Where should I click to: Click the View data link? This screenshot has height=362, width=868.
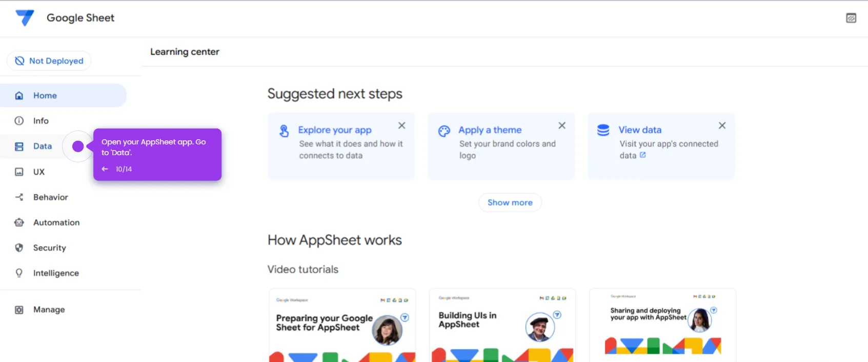640,130
